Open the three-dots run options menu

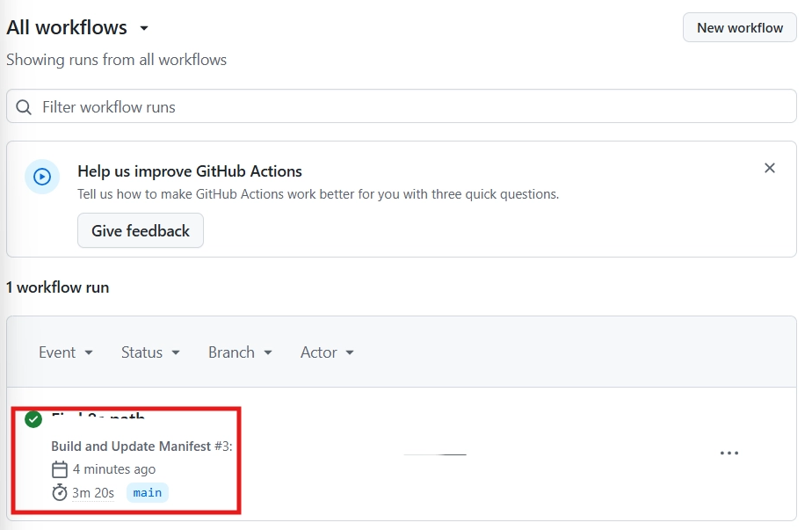pyautogui.click(x=729, y=454)
